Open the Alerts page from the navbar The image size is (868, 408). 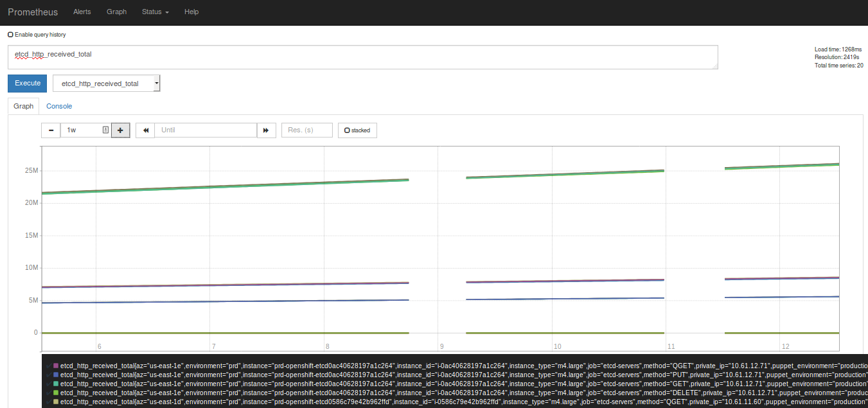(x=82, y=12)
